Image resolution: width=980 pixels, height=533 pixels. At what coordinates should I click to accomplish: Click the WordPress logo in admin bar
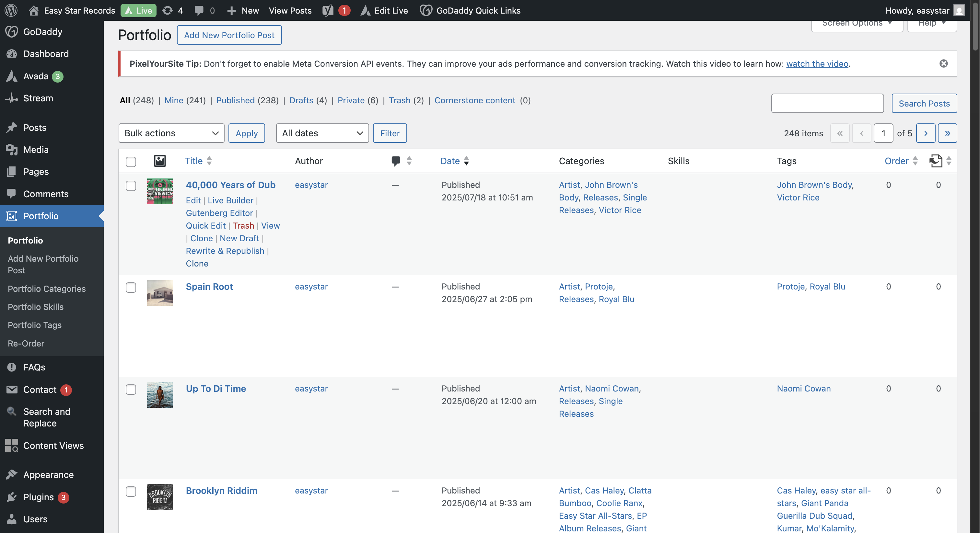click(11, 10)
